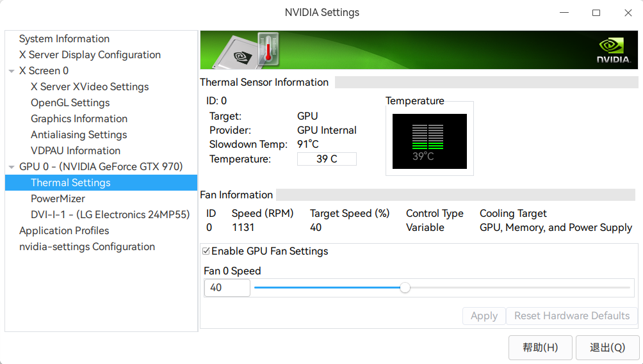Click the Fan 0 Speed value field
The image size is (643, 364).
click(x=227, y=288)
